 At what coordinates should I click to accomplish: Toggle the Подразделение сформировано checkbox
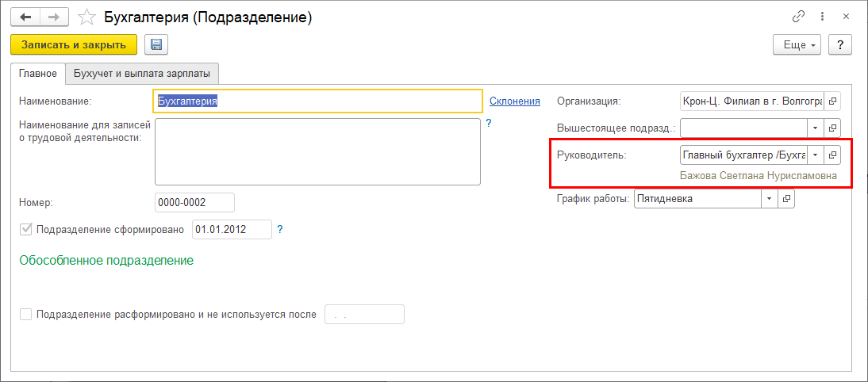tap(26, 230)
